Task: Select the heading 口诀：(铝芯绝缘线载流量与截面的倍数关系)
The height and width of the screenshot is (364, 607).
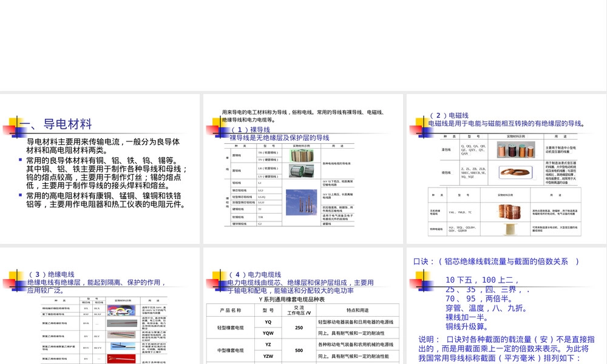Action: point(497,261)
